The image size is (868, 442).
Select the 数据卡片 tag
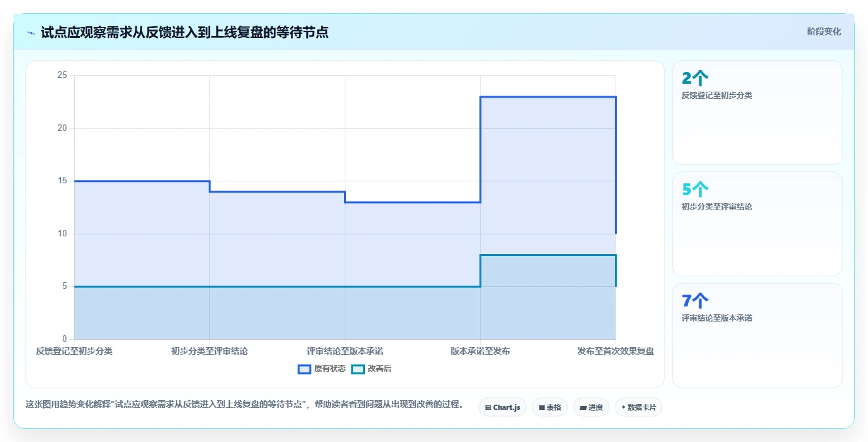638,407
